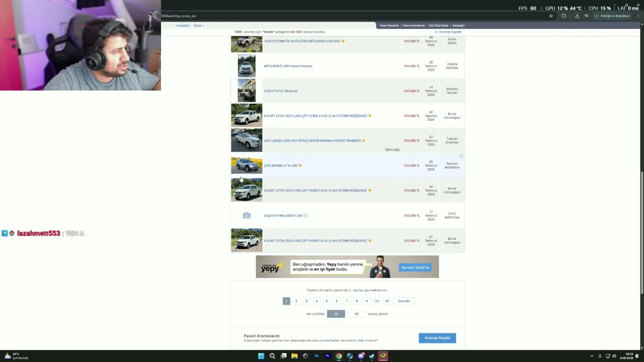Open the highlighted app at the taskbar's end
Viewport: 644px width, 362px height.
(383, 356)
